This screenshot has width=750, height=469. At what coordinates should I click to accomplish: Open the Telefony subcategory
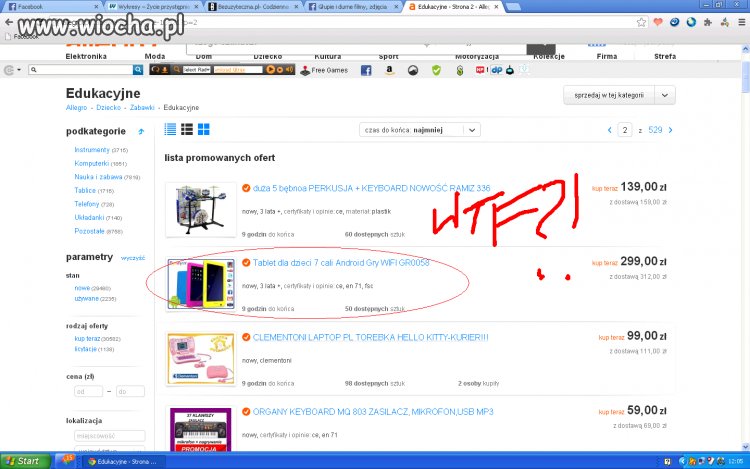click(87, 204)
